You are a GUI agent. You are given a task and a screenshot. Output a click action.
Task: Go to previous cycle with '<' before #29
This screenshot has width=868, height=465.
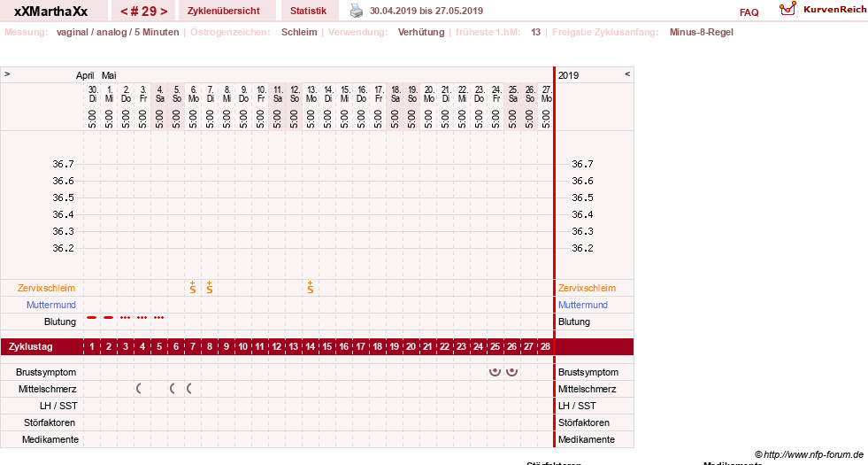point(124,12)
